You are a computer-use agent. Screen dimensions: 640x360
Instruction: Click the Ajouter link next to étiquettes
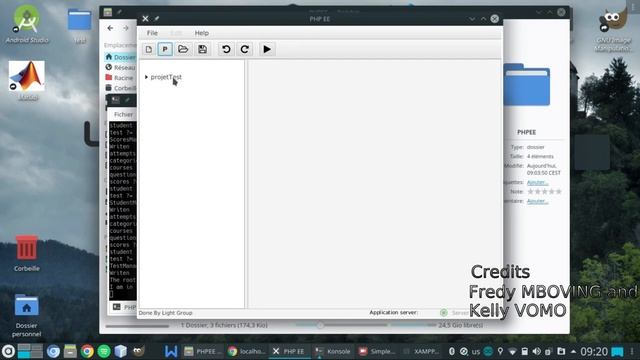click(x=537, y=182)
